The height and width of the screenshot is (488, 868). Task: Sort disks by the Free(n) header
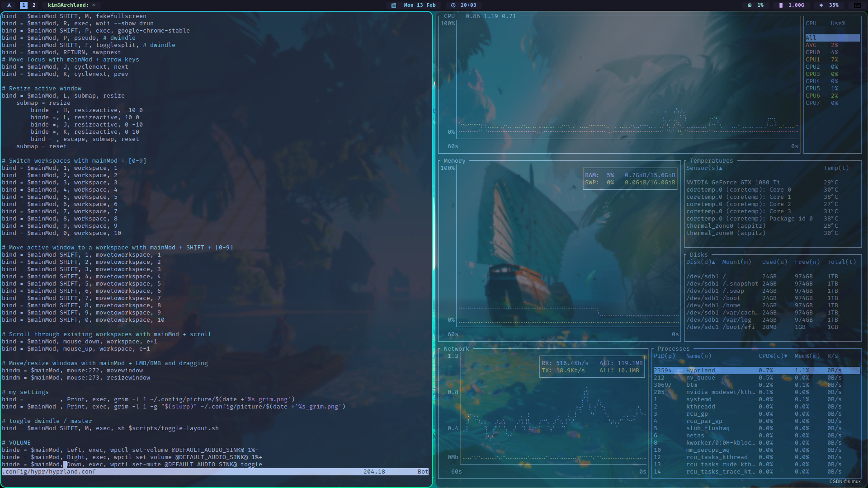pyautogui.click(x=807, y=262)
